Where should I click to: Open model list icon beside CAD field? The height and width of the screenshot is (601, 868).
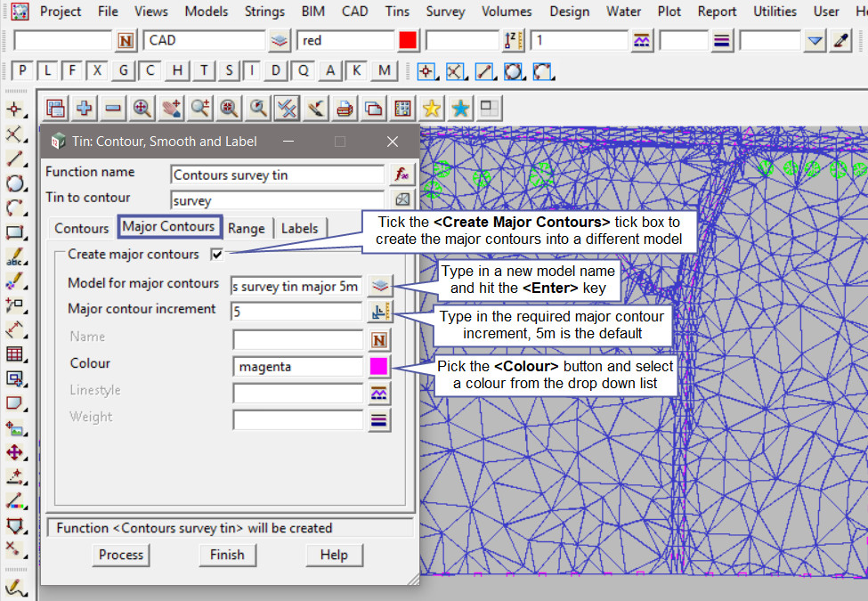280,40
